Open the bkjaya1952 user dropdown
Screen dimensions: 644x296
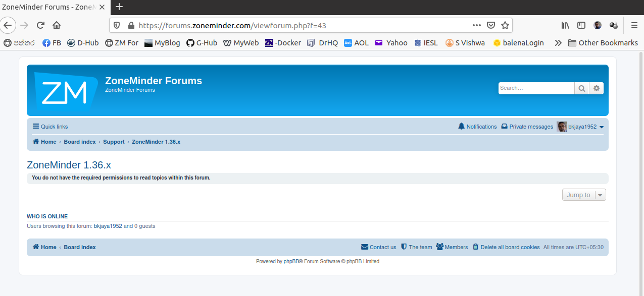580,127
